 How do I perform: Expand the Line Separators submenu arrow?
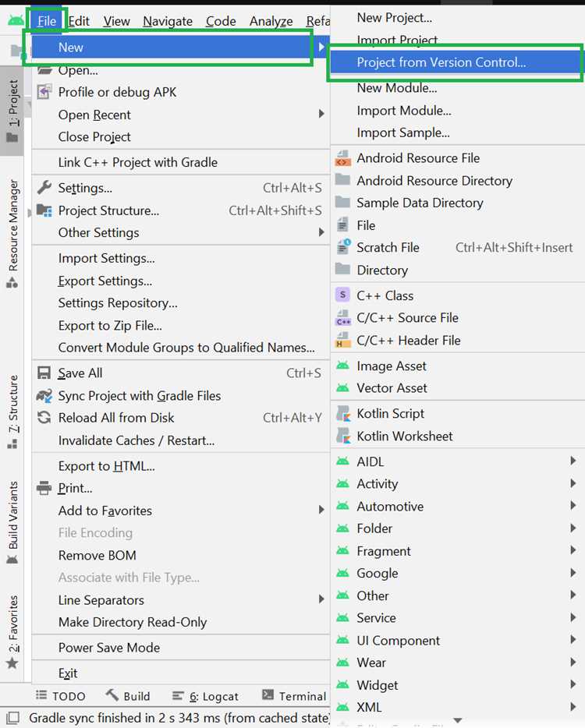(x=321, y=599)
